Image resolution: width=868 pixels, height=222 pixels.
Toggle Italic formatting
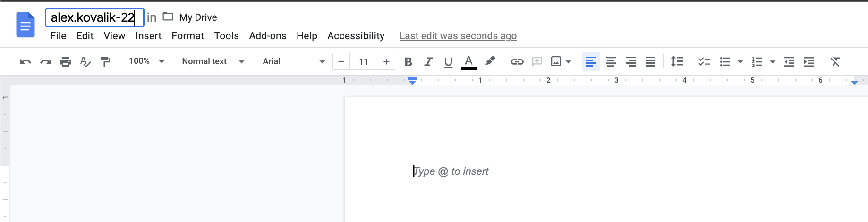pyautogui.click(x=428, y=61)
